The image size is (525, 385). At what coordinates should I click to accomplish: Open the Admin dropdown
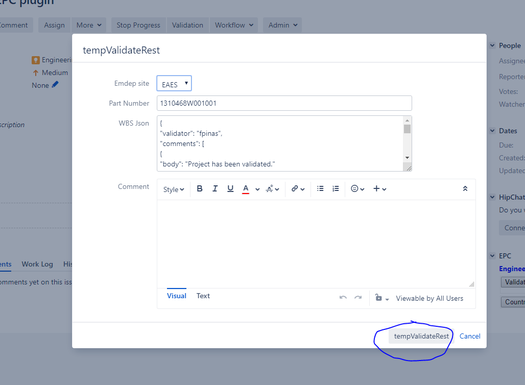click(283, 25)
